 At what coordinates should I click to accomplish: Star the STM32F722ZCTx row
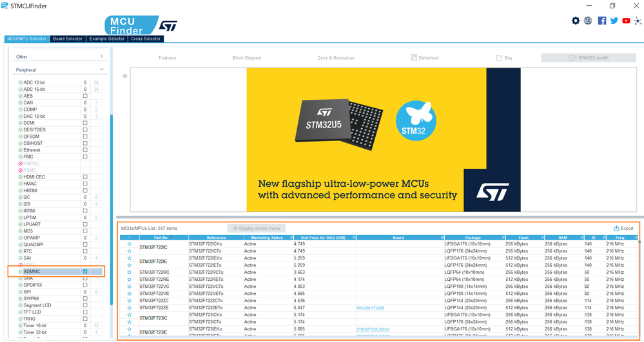pos(130,301)
